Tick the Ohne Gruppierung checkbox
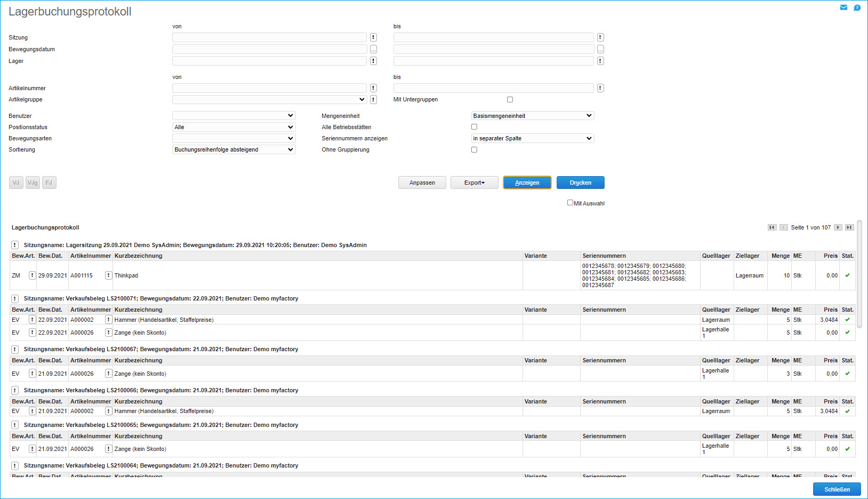The width and height of the screenshot is (868, 499). (474, 149)
